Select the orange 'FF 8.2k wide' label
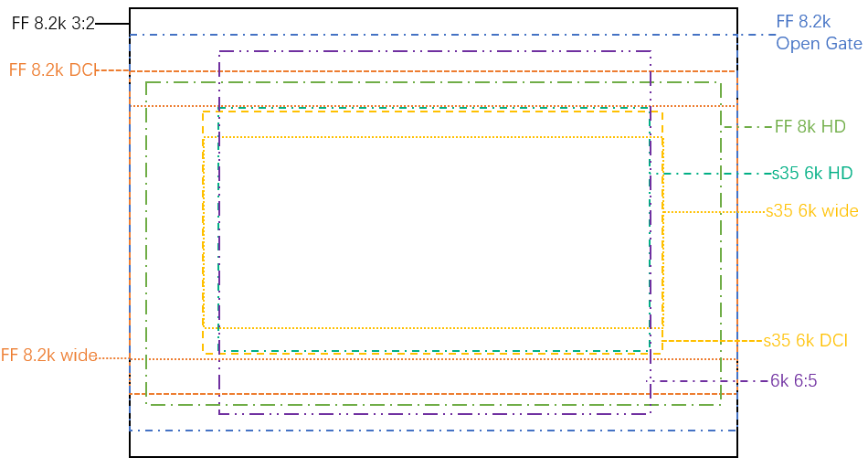Screen dimensions: 868x468 click(x=49, y=356)
